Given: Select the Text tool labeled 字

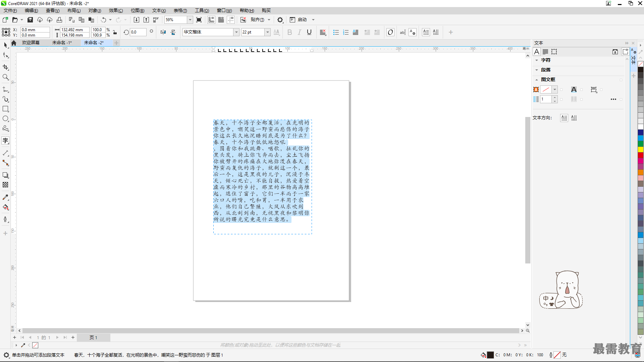Looking at the screenshot, I should 5,140.
